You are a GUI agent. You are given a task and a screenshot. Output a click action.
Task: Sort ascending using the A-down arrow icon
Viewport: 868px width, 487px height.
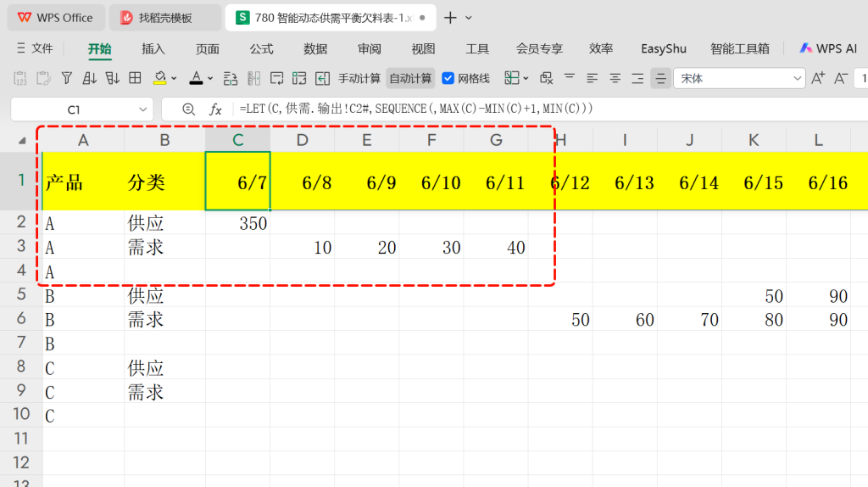(x=89, y=78)
